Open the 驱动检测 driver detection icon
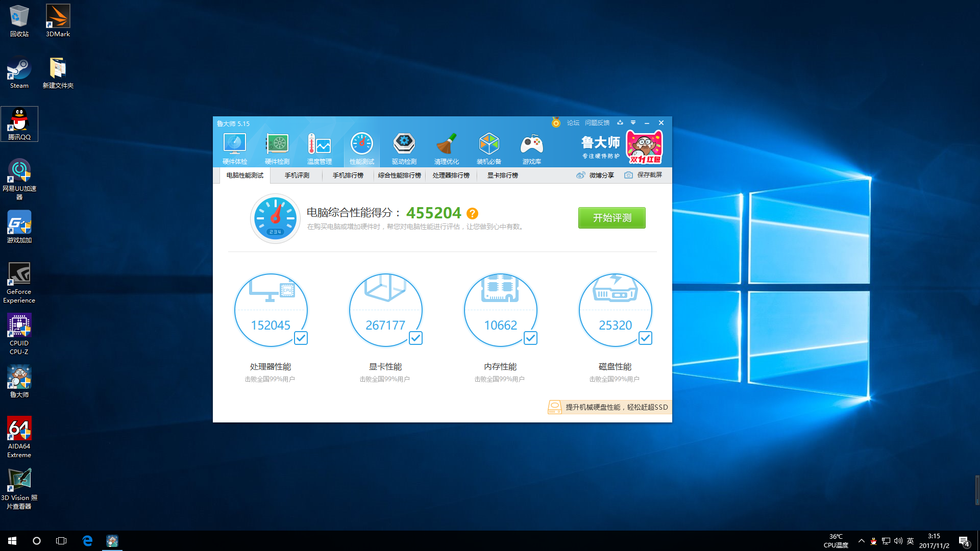This screenshot has height=551, width=980. [x=404, y=148]
